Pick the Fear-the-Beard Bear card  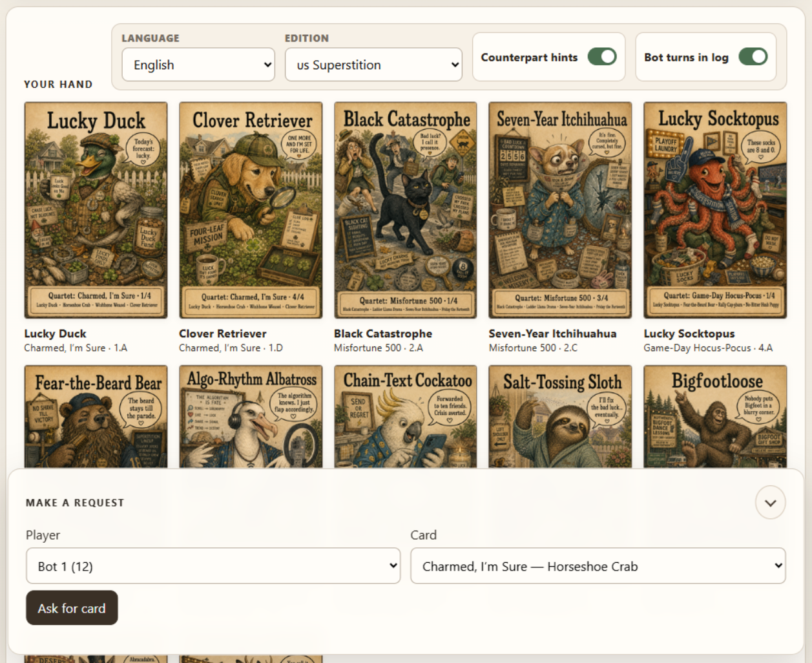coord(96,417)
